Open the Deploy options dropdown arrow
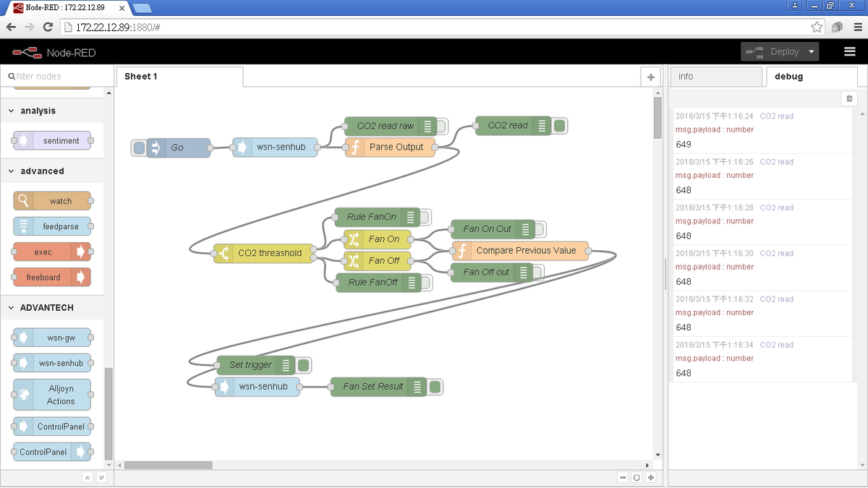868x488 pixels. [812, 52]
